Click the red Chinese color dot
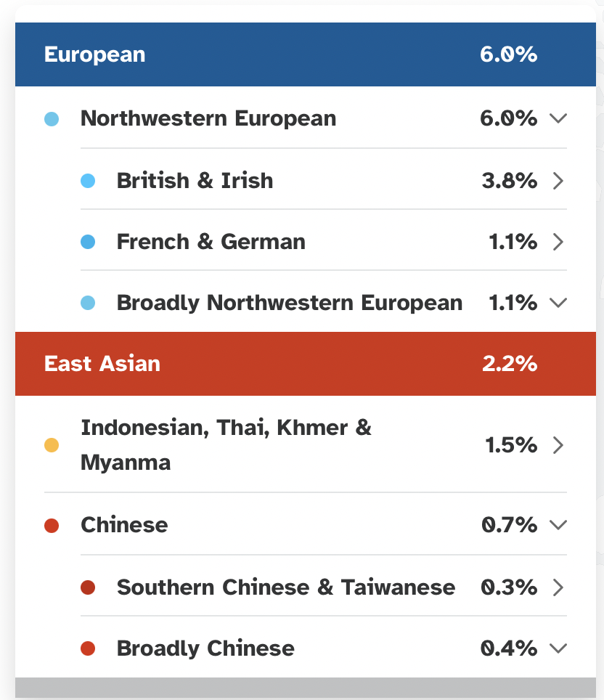The image size is (604, 700). (x=52, y=526)
